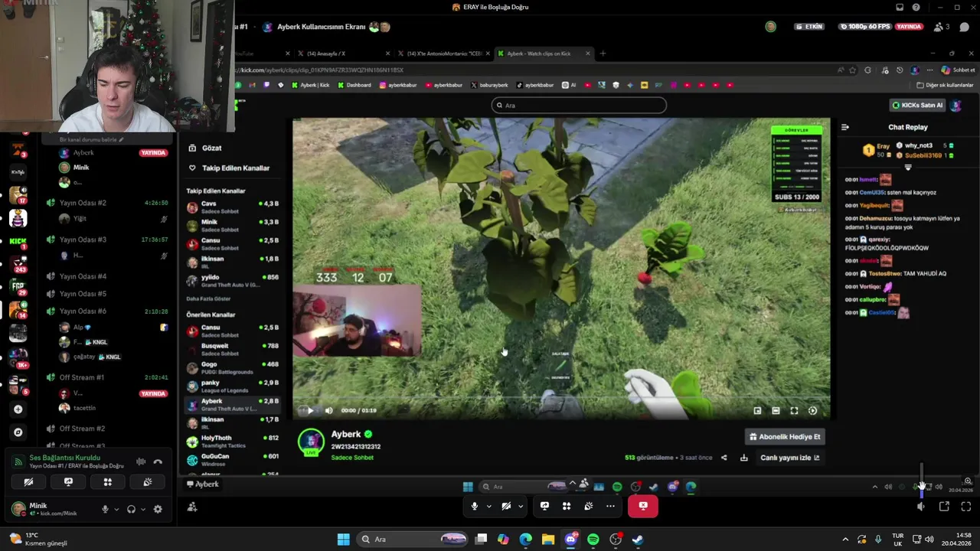The height and width of the screenshot is (551, 980).
Task: Click the ETKİN quality indicator
Action: 809,27
